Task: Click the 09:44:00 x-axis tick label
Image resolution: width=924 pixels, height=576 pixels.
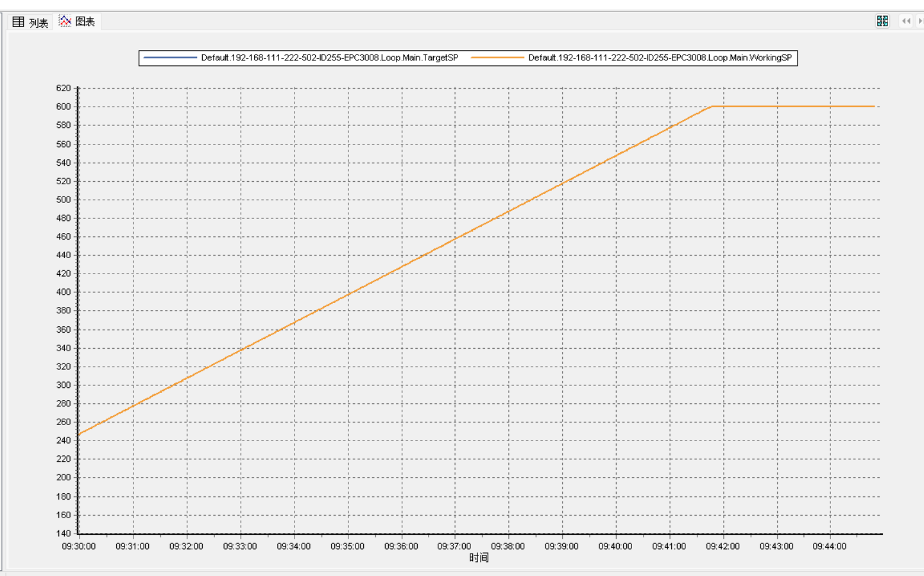Action: 829,546
